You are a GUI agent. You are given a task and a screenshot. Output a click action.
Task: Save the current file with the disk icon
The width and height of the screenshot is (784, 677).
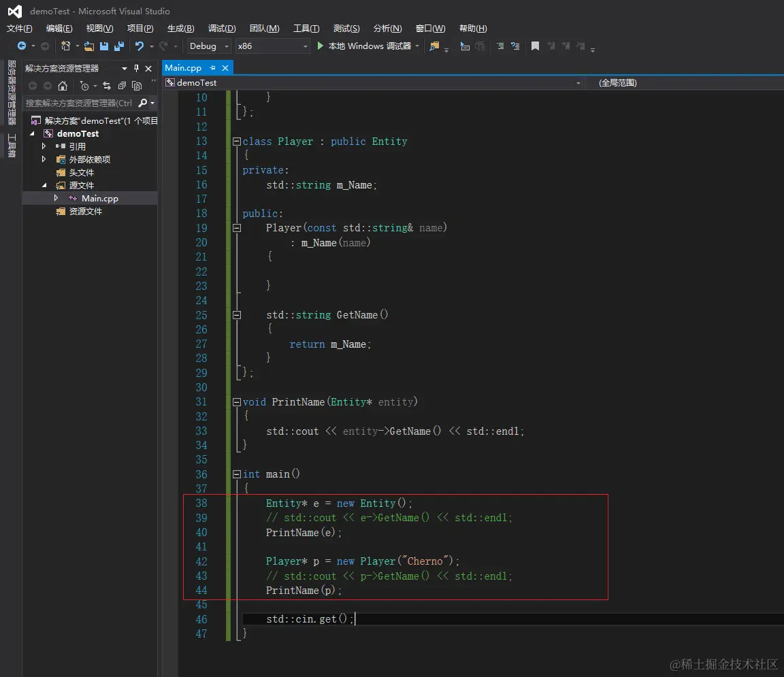click(x=104, y=46)
